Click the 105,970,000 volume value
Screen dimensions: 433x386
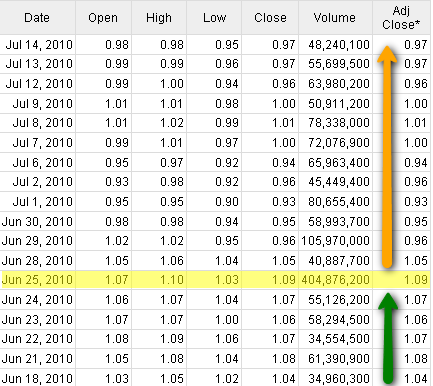(335, 241)
